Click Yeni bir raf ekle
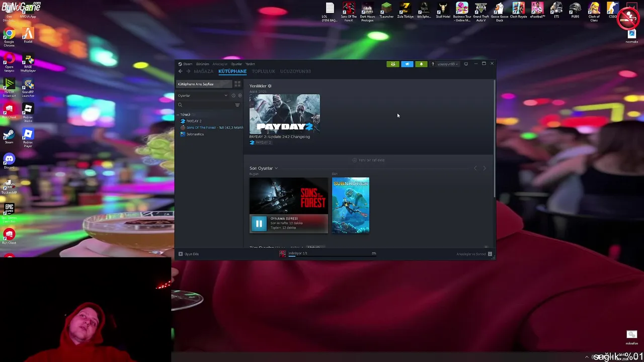 pyautogui.click(x=369, y=160)
